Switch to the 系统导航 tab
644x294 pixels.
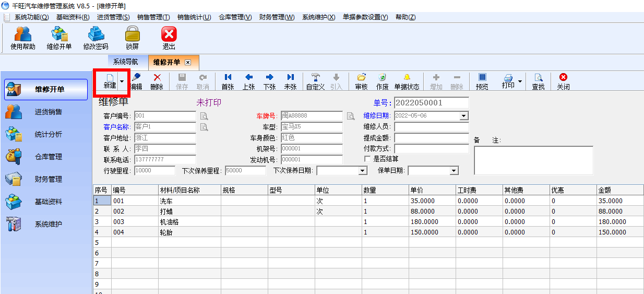[x=126, y=62]
